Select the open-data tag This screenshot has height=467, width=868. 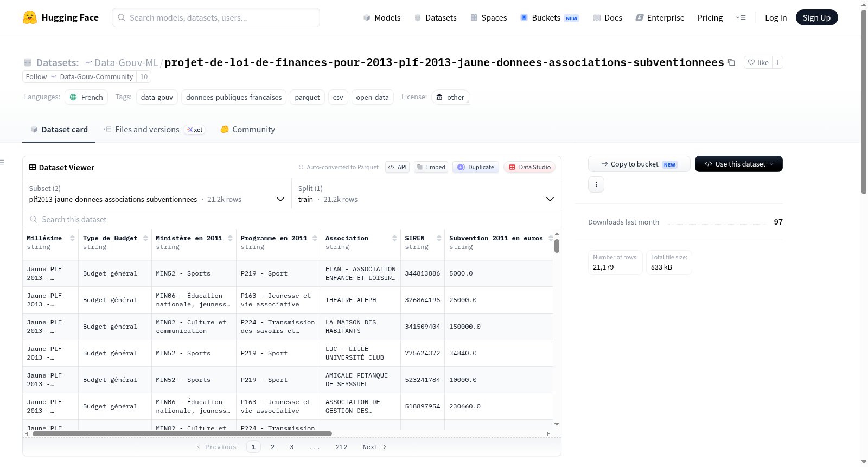(x=372, y=97)
